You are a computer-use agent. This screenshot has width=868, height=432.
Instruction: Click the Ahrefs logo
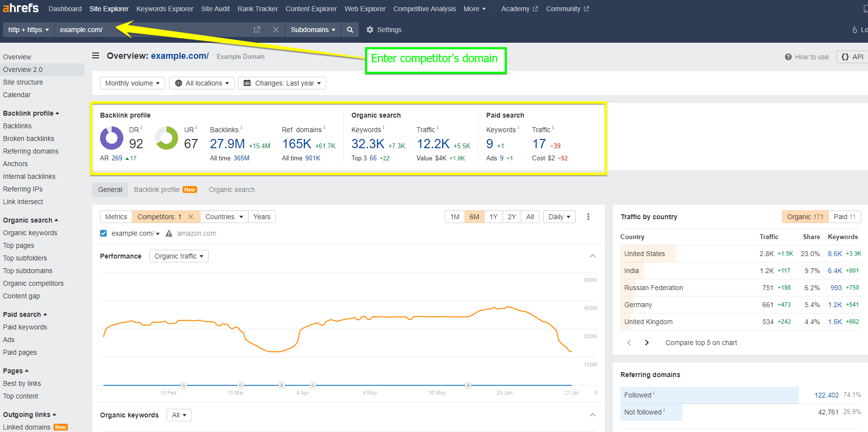[x=21, y=8]
